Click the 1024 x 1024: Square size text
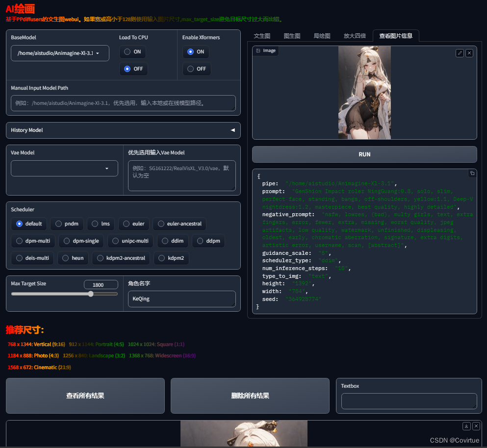 (156, 344)
